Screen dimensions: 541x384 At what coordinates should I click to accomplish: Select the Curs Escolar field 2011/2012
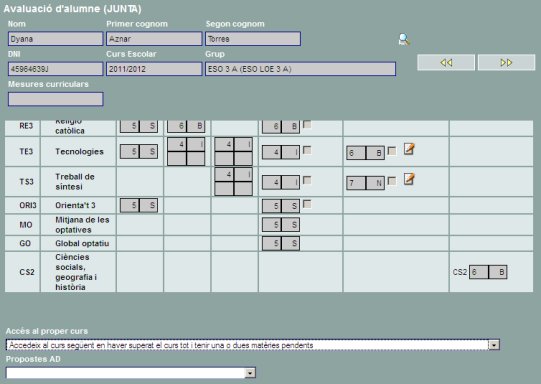[x=154, y=69]
